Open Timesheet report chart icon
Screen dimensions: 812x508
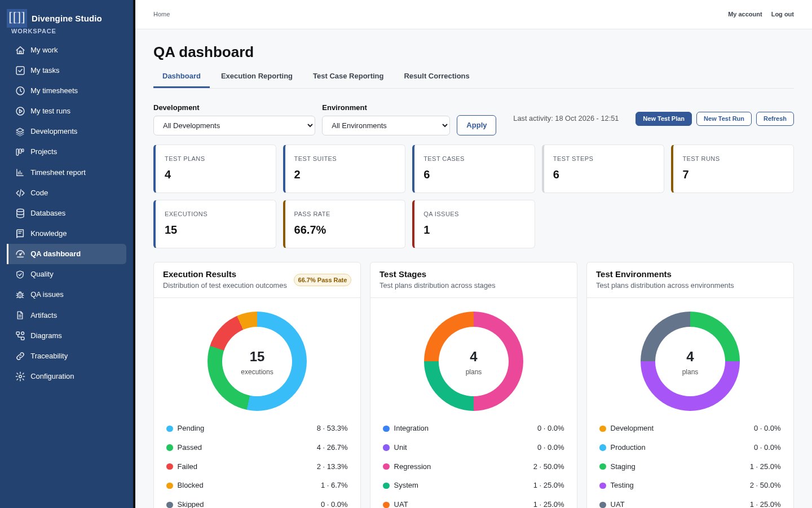20,173
